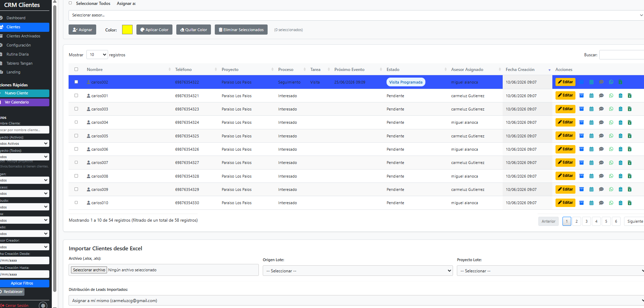Viewport: 644px width, 308px height.
Task: Open calendar icon for carlos005
Action: pyautogui.click(x=592, y=136)
